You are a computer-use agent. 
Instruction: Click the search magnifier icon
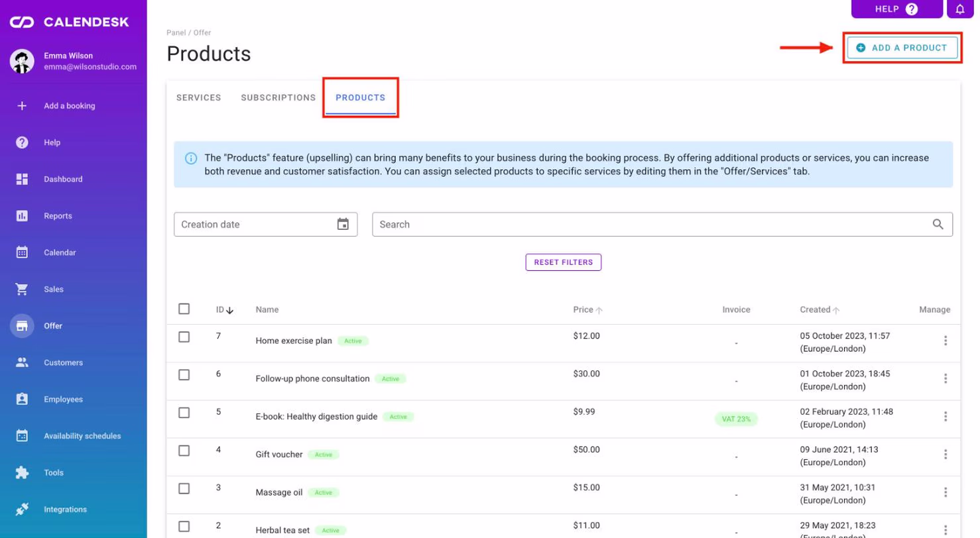coord(938,224)
